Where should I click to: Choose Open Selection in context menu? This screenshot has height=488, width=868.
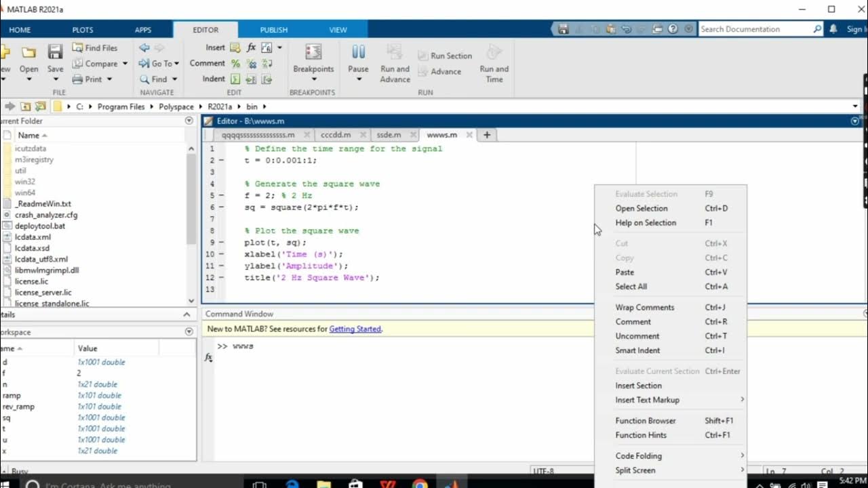point(670,209)
